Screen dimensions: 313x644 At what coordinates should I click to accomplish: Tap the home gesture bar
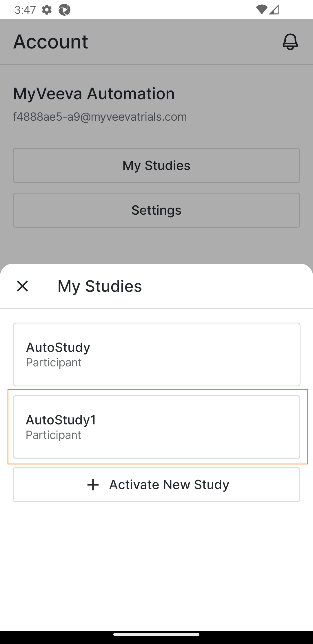pyautogui.click(x=156, y=634)
